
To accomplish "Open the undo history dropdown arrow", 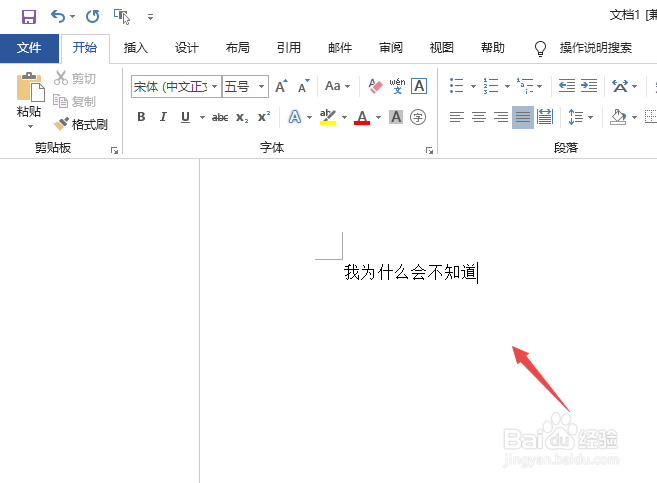I will click(x=72, y=17).
